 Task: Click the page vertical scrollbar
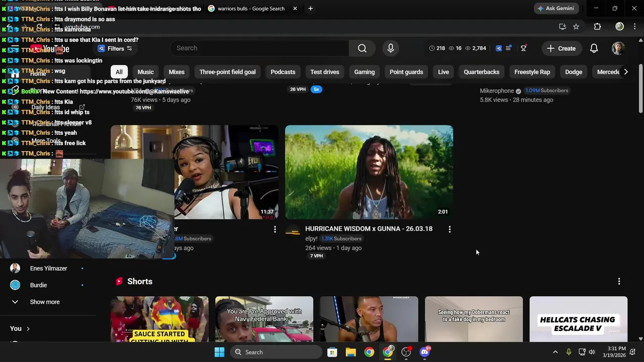pos(640,88)
